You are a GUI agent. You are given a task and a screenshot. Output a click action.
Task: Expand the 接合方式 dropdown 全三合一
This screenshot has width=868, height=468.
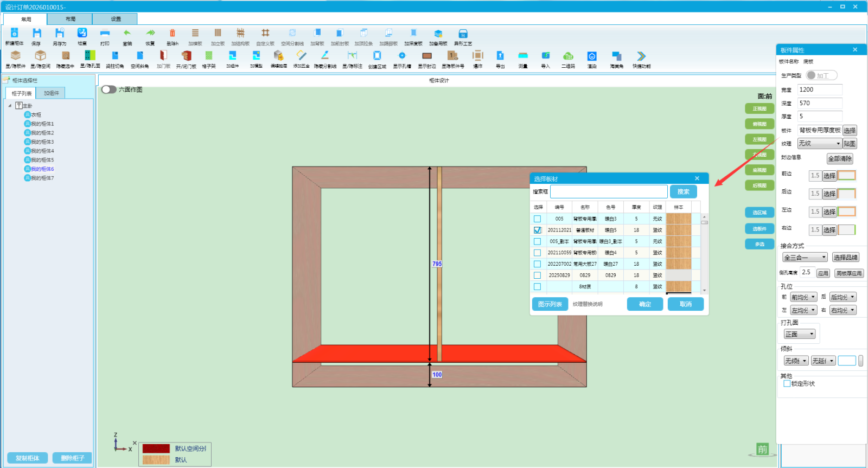[x=805, y=258]
